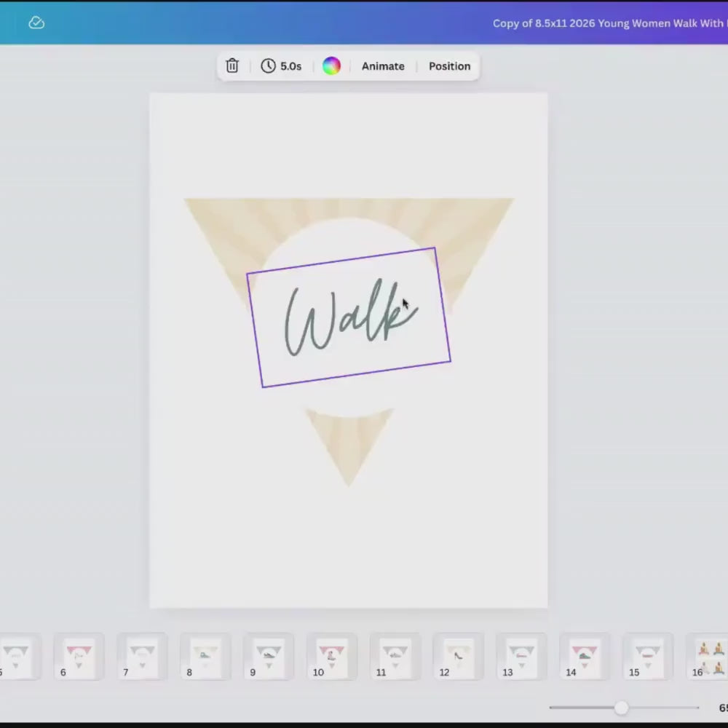Screen dimensions: 728x728
Task: Open the rainbow color picker swatch
Action: (331, 66)
